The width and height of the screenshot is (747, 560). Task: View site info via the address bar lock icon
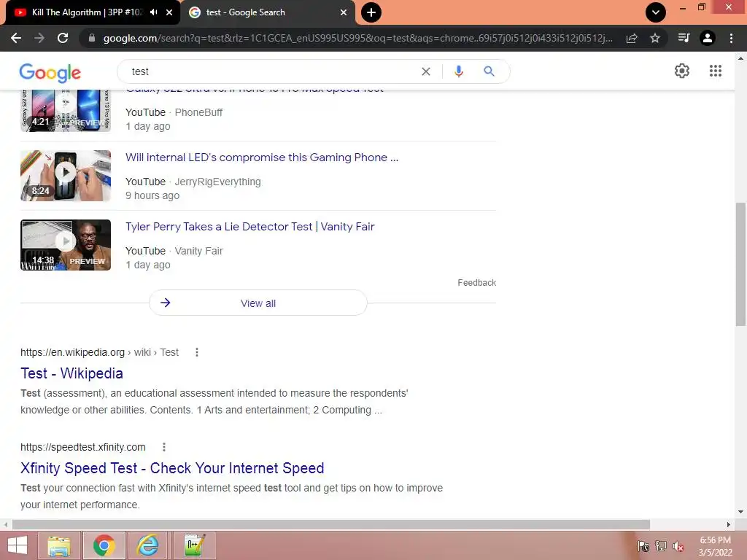pos(91,38)
